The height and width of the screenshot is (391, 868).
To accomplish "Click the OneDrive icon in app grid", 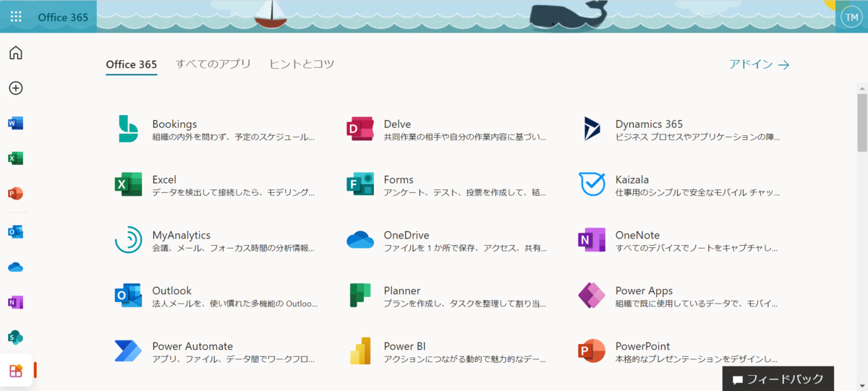I will coord(359,240).
